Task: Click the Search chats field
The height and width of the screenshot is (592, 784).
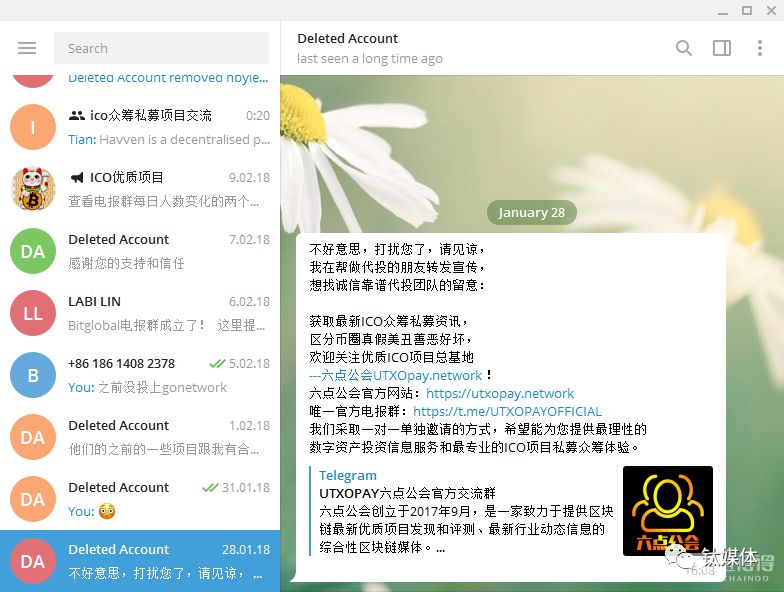Action: point(161,48)
